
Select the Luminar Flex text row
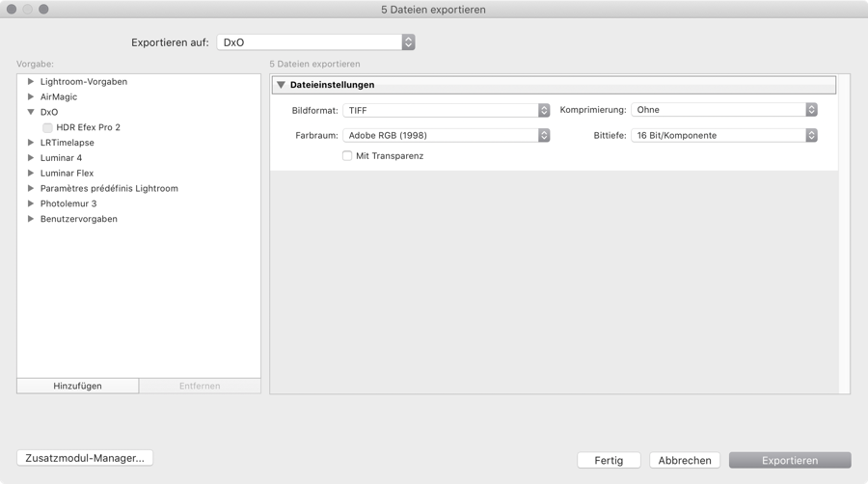point(67,173)
